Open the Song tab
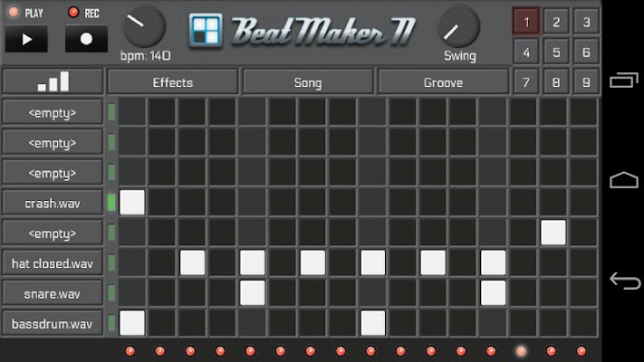Viewport: 644px width, 362px height. coord(308,82)
